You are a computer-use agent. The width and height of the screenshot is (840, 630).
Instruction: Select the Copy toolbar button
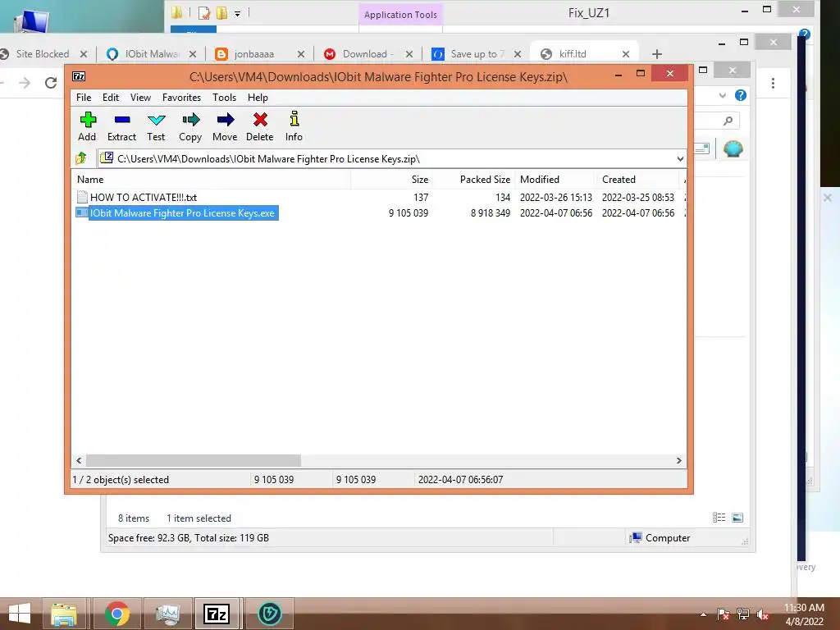tap(190, 126)
